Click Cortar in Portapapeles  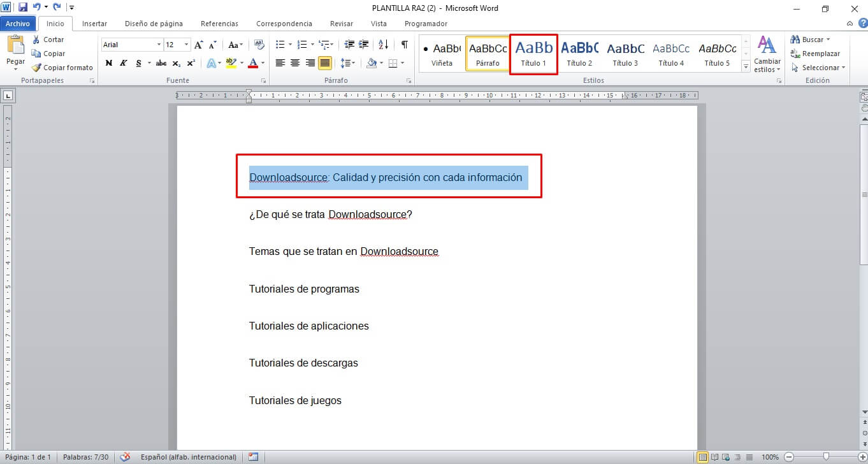point(48,40)
